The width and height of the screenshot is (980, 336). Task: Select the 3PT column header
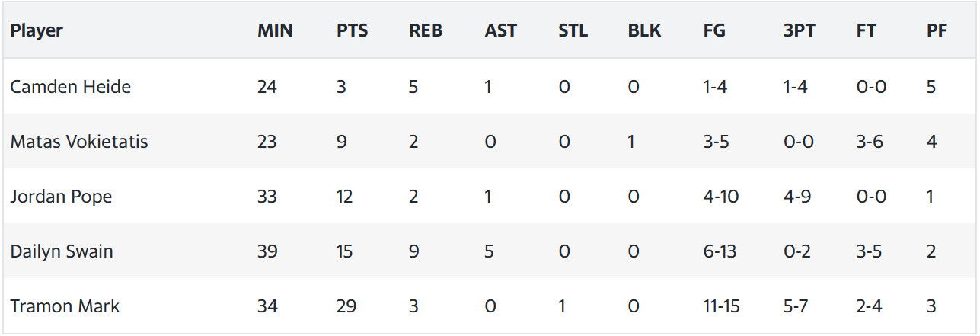(799, 31)
